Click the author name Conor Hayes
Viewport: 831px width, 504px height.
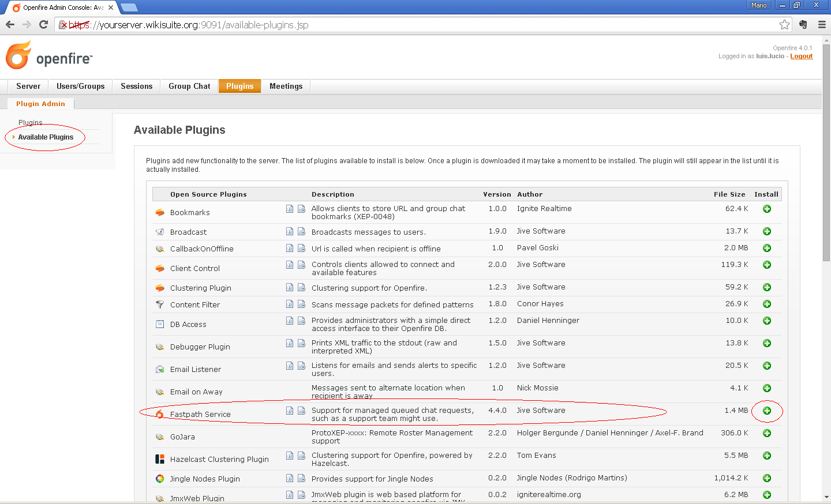[540, 304]
